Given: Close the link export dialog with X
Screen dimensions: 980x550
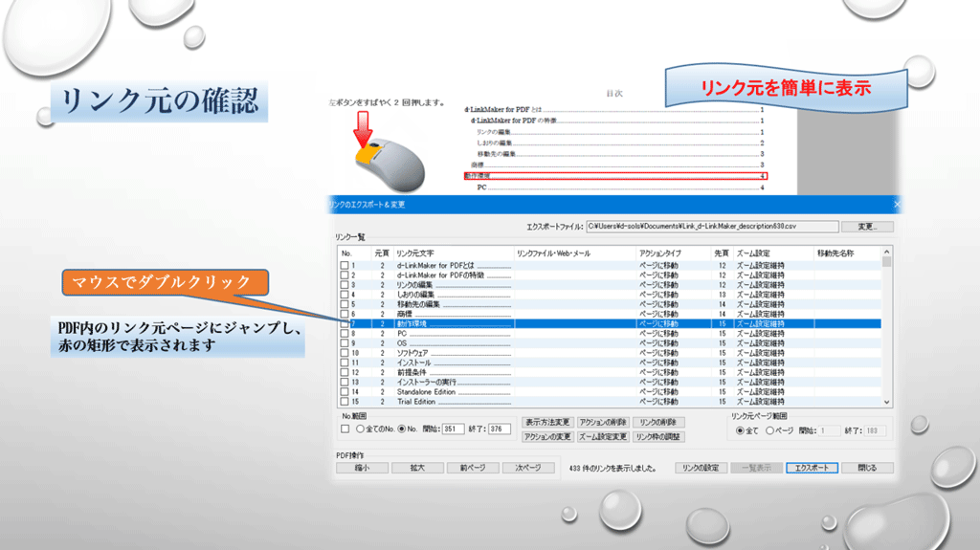Looking at the screenshot, I should click(896, 205).
